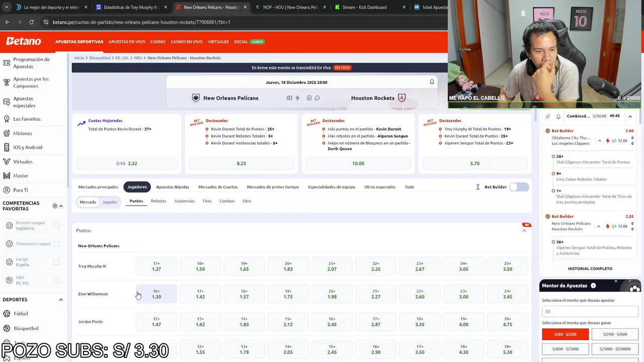Collapse the Puntos market section
644x362 pixels.
(524, 230)
